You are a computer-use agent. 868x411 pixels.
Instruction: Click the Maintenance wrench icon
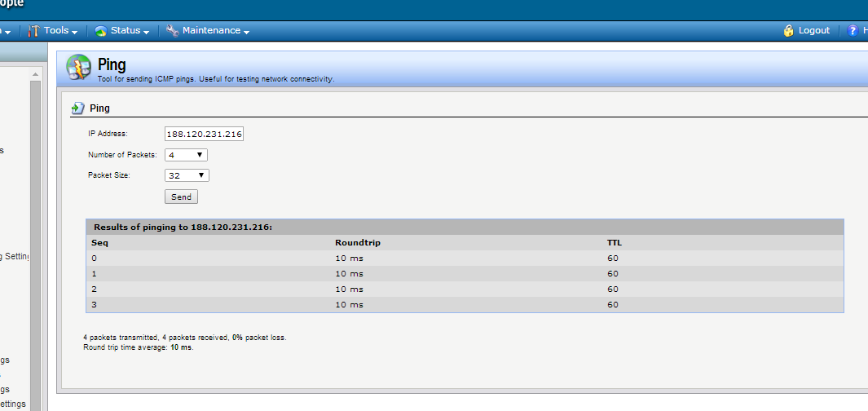click(172, 31)
